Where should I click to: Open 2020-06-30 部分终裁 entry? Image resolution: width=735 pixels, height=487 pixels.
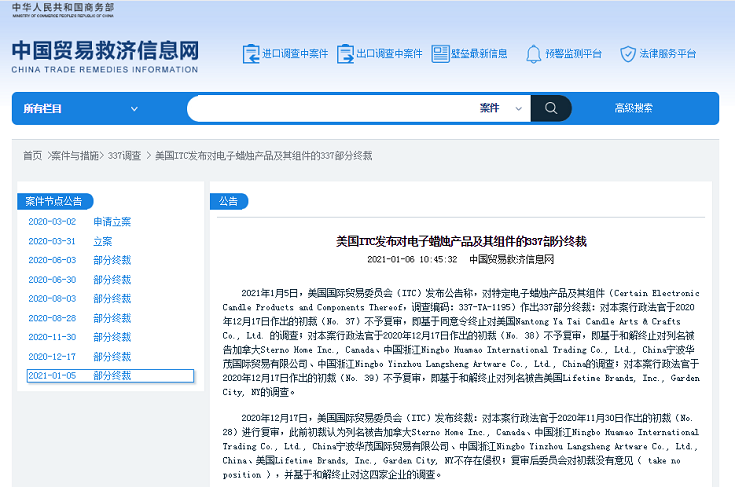point(80,280)
